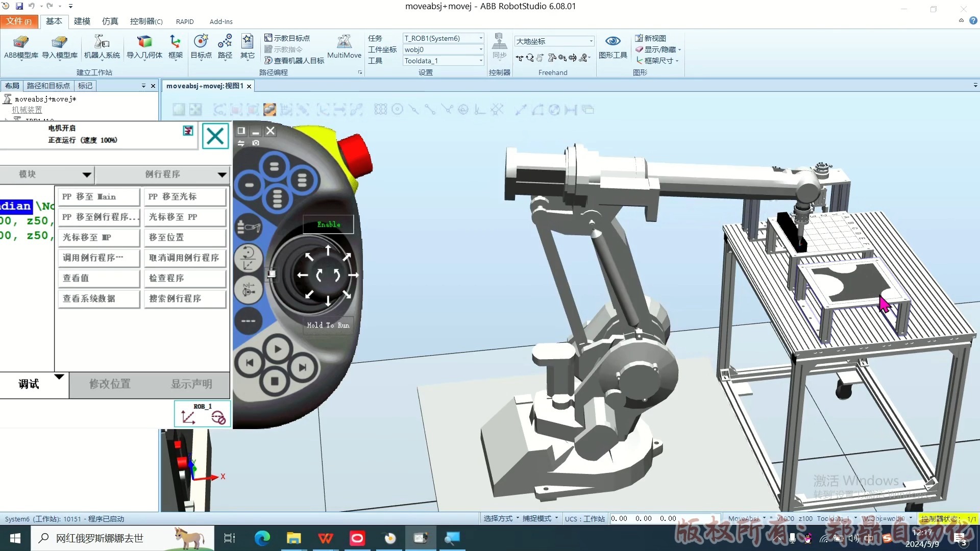The height and width of the screenshot is (551, 980).
Task: Click the step forward button on the pendant
Action: tap(302, 367)
